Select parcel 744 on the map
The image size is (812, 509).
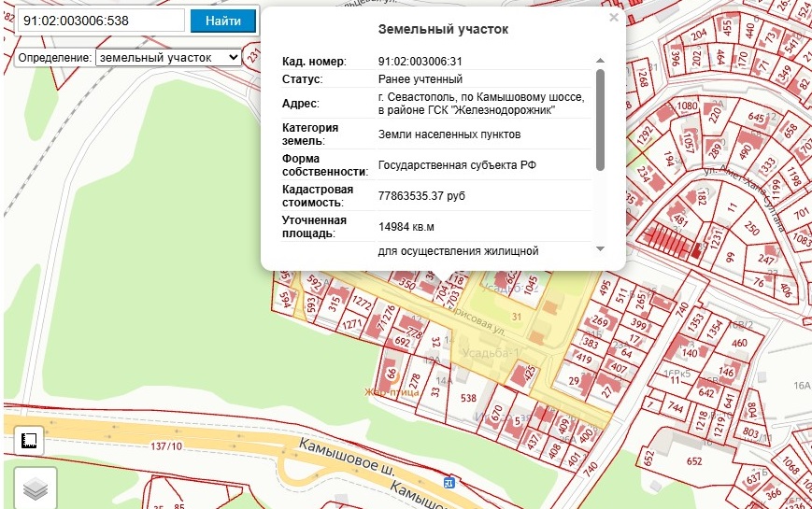pos(676,407)
